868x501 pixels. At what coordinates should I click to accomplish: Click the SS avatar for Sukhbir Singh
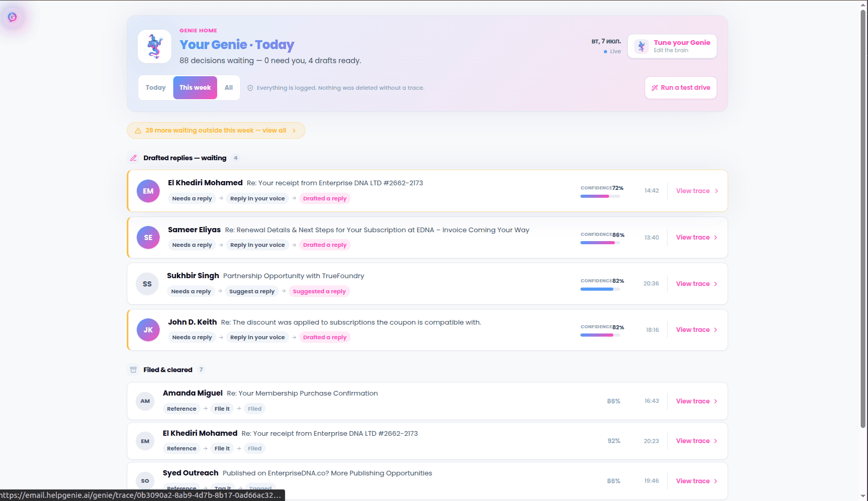147,284
